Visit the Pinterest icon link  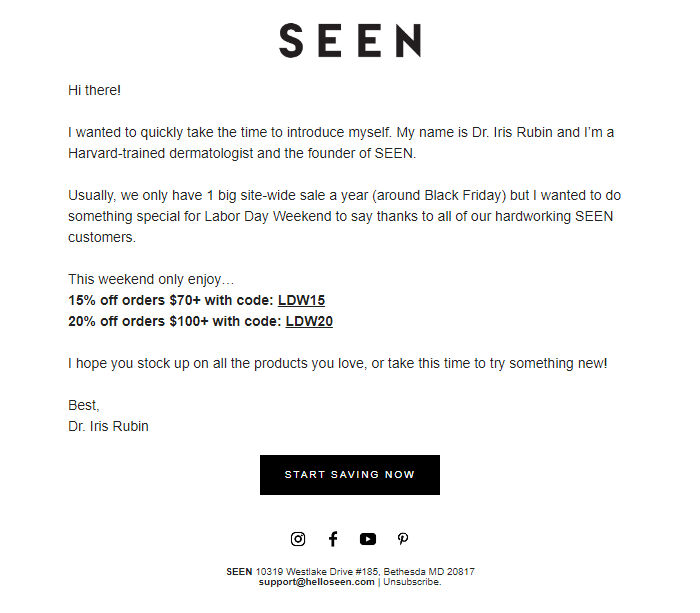pos(403,539)
